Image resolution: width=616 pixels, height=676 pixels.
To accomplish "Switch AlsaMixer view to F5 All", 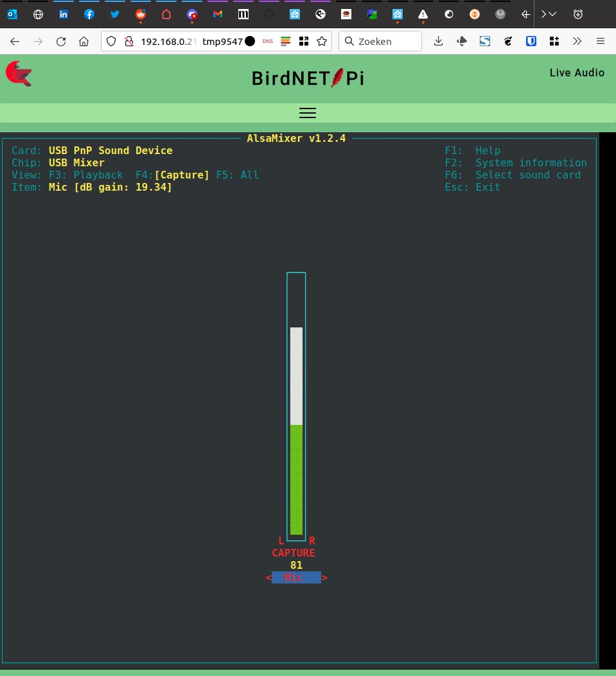I will (237, 175).
